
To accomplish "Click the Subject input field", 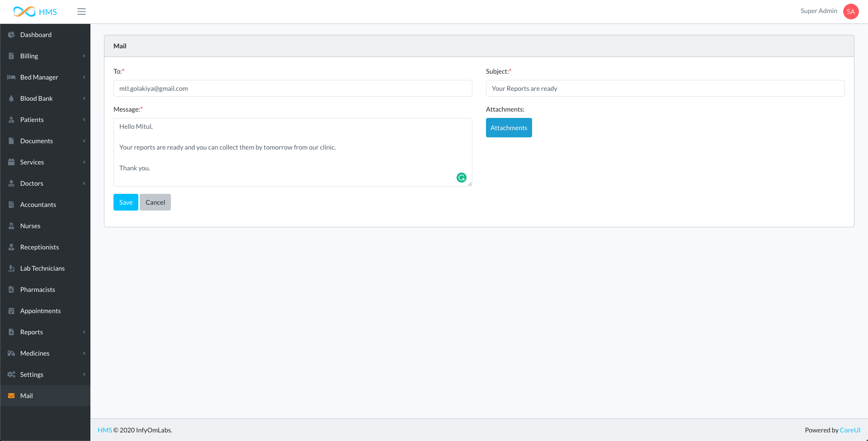I will point(665,89).
